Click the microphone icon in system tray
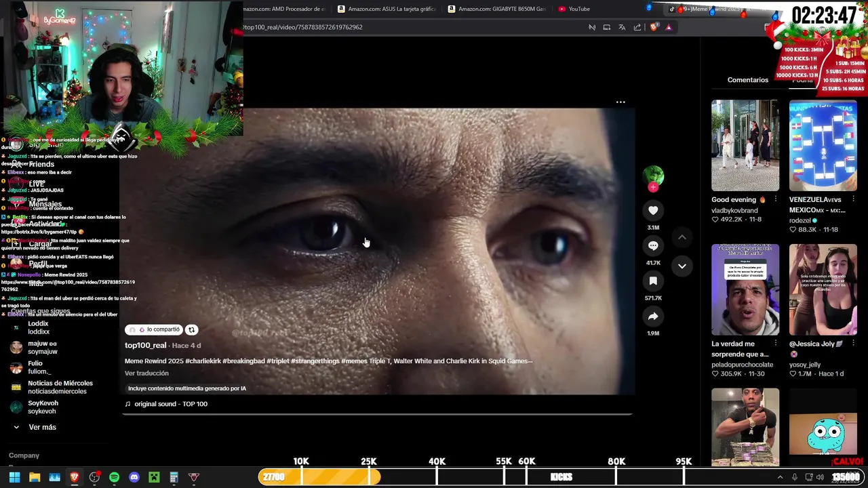Screen dimensions: 868x488 coord(795,477)
